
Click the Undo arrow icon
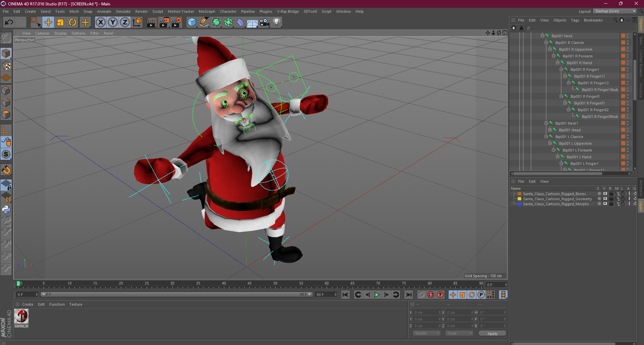point(9,23)
